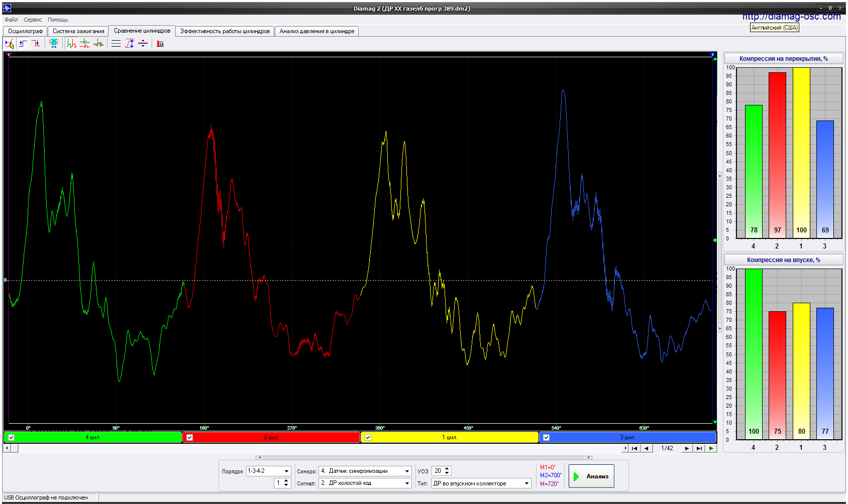Screen dimensions: 848x504
Task: Switch to Осциллограф tab
Action: [25, 31]
